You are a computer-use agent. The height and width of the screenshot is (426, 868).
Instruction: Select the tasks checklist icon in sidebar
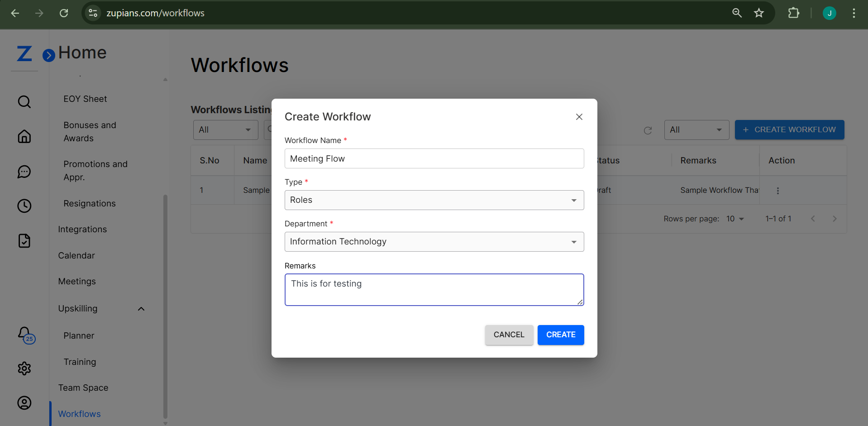point(24,241)
